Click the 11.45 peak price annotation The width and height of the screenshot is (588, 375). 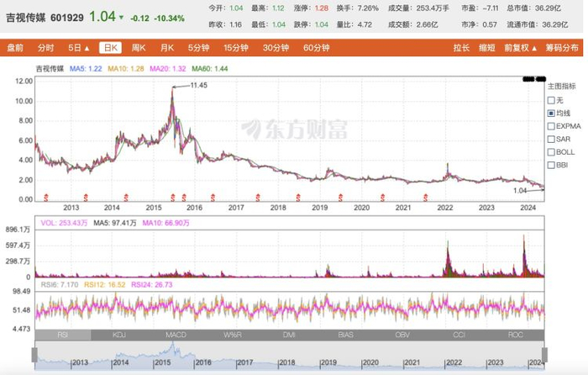tap(199, 85)
